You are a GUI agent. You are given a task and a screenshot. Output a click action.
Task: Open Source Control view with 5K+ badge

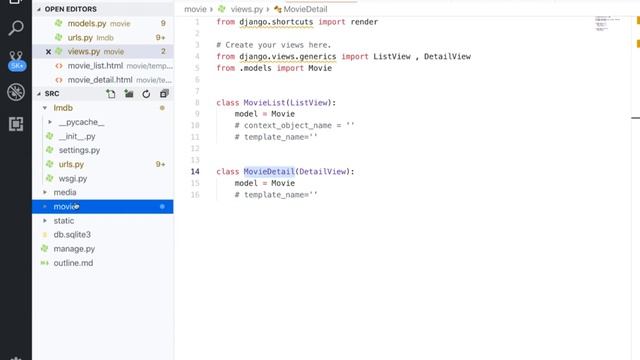pos(16,60)
